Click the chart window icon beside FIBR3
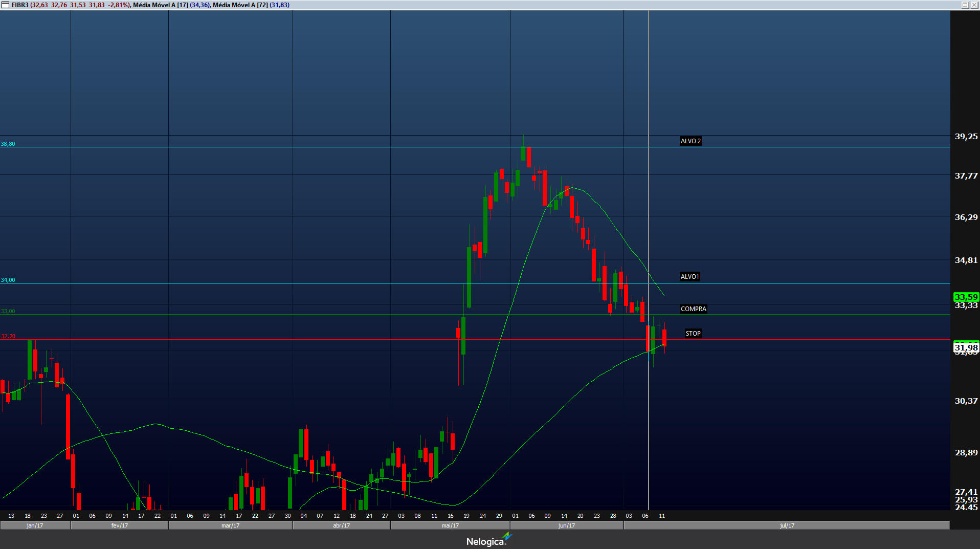This screenshot has width=980, height=549. (5, 5)
